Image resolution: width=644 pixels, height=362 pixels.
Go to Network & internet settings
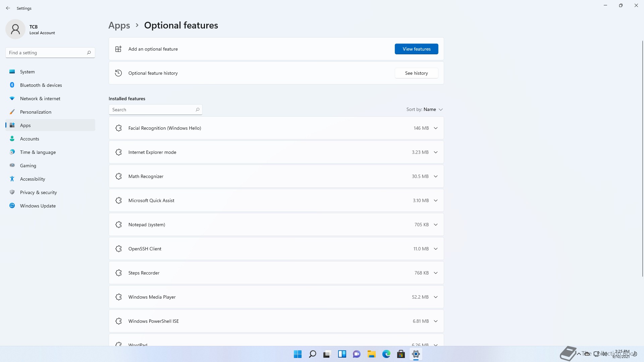[50, 99]
